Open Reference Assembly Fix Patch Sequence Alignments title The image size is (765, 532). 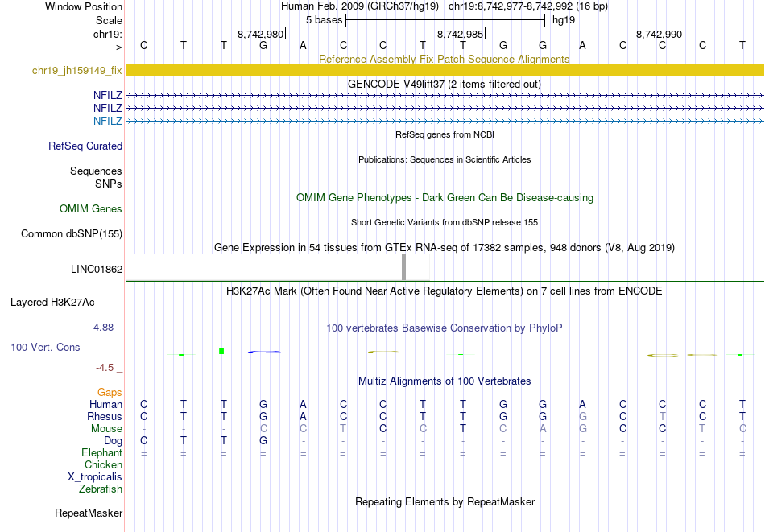tap(445, 59)
